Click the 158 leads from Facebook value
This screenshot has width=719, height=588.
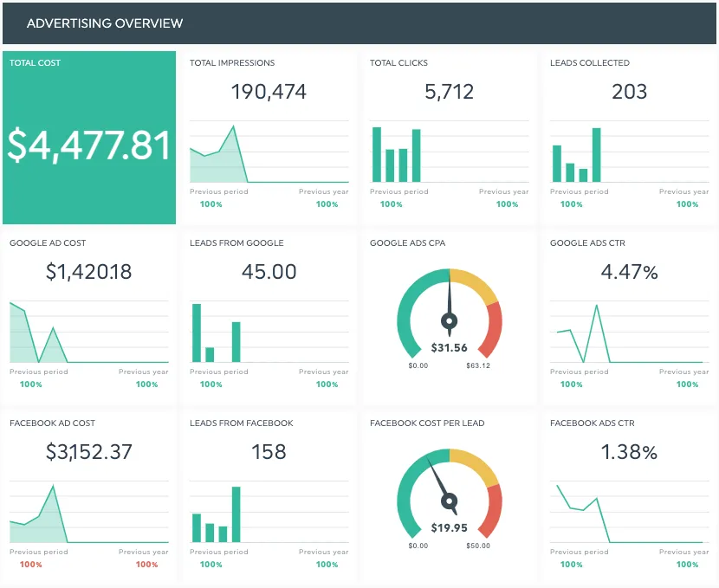click(269, 452)
